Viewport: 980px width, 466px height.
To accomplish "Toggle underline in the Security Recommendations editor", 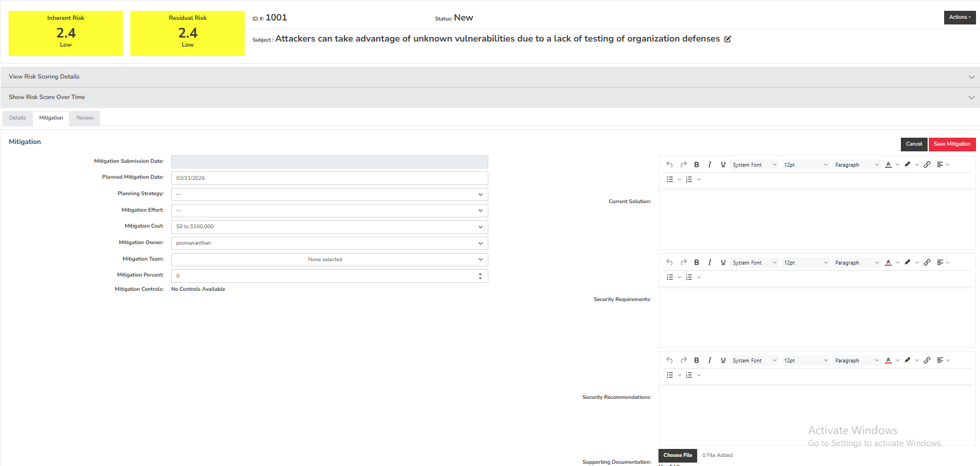I will click(x=723, y=360).
